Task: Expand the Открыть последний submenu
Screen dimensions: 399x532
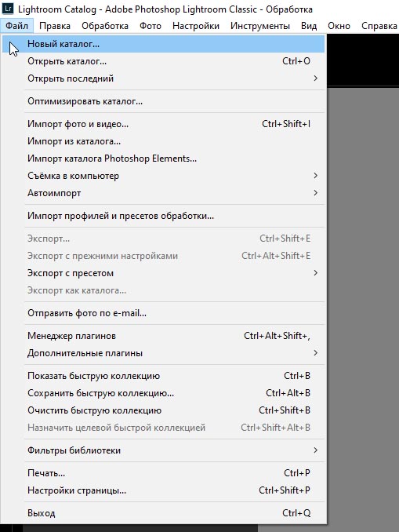Action: point(163,78)
